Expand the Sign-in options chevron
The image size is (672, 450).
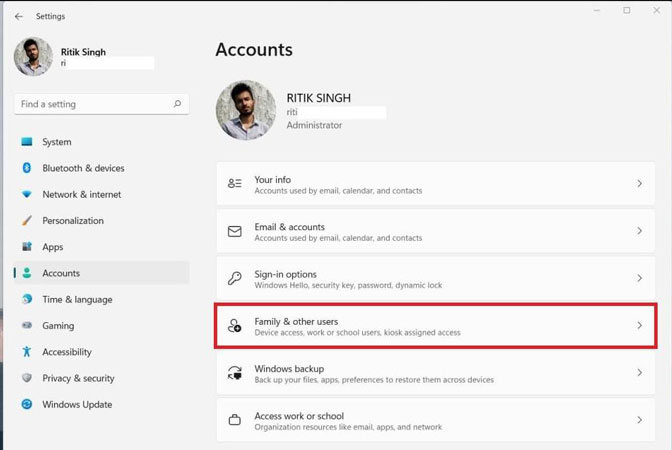pyautogui.click(x=639, y=278)
